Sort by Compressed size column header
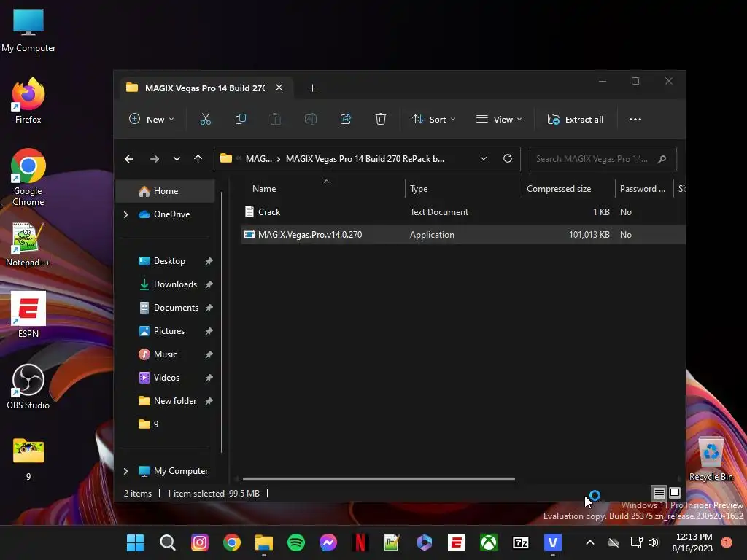 (559, 189)
